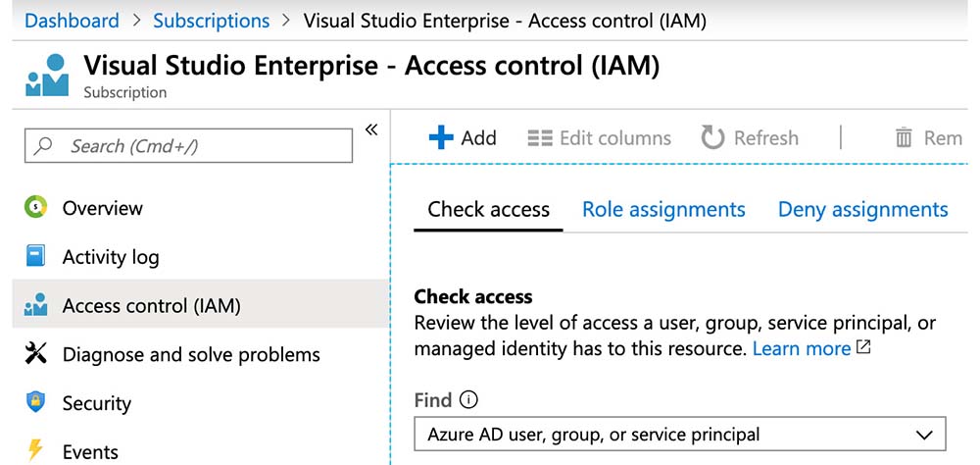Click the Security shield icon
Viewport: 980px width, 465px height.
[x=35, y=403]
